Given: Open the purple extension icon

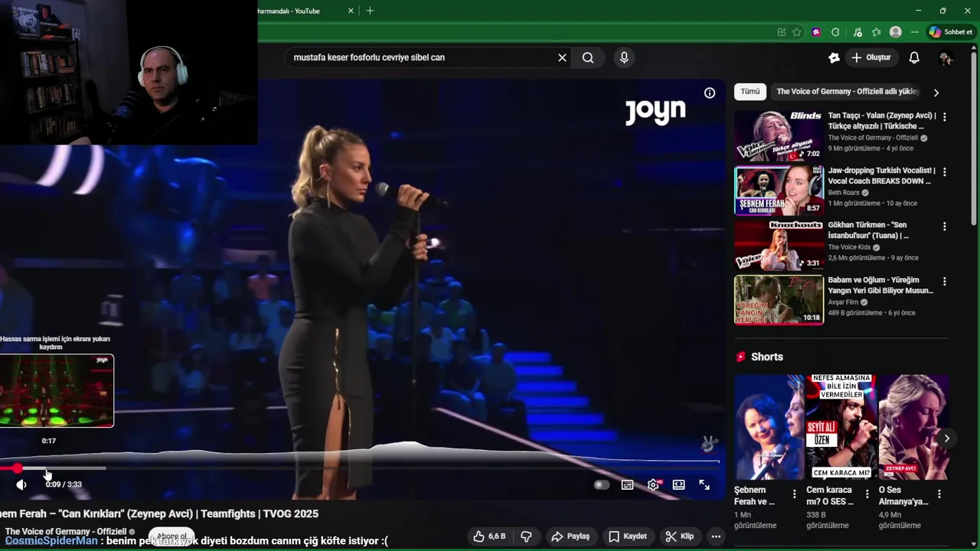Looking at the screenshot, I should [816, 32].
